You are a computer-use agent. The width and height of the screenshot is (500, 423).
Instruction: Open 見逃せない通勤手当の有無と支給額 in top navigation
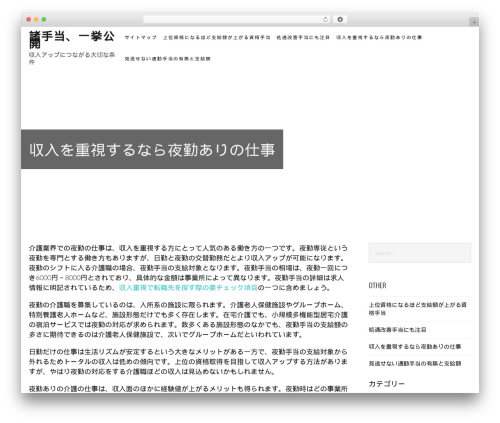click(167, 59)
